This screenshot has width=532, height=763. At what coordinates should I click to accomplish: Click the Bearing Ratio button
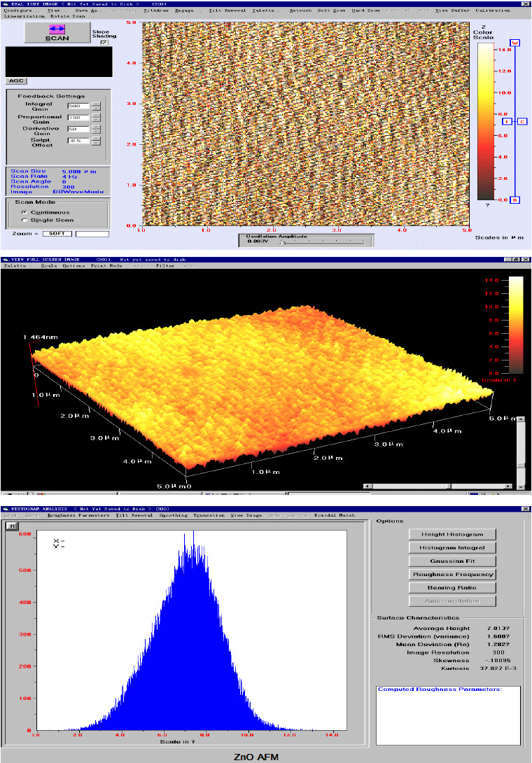[x=452, y=587]
